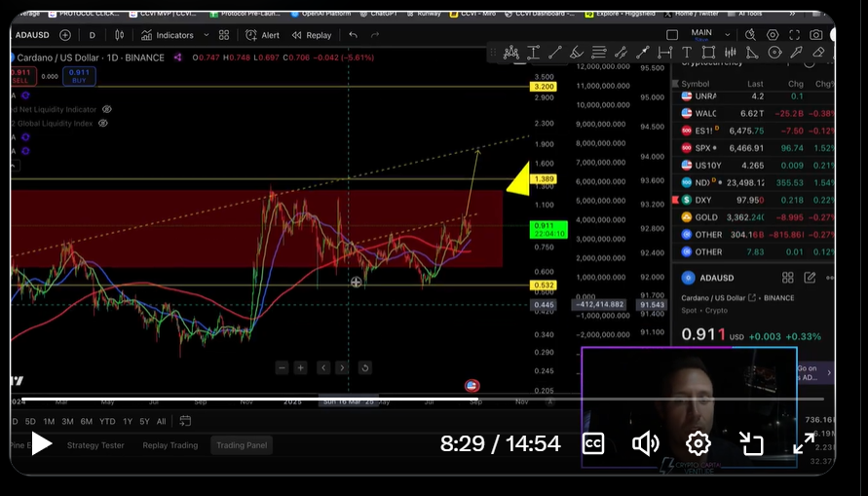Open the MAIN layout name menu
This screenshot has width=868, height=496.
coord(701,34)
